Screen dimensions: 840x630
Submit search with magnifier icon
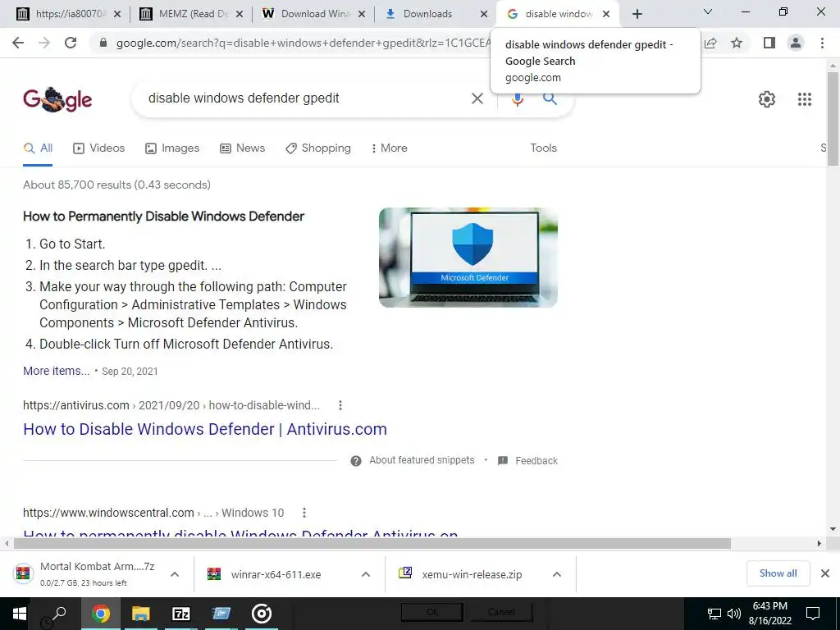(550, 98)
